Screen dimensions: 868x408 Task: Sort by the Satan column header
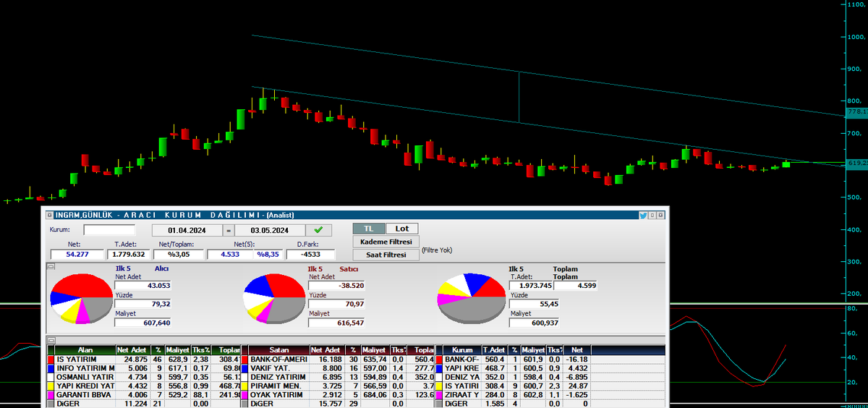[x=278, y=349]
